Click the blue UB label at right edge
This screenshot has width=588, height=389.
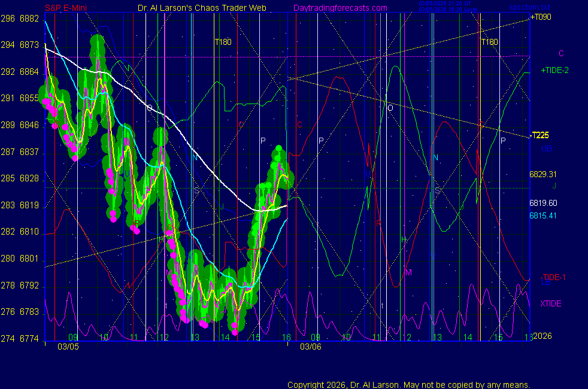[x=546, y=148]
